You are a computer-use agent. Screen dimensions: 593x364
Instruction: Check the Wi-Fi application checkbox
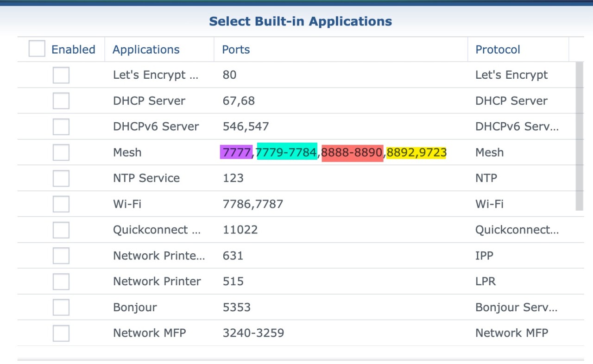tap(61, 204)
